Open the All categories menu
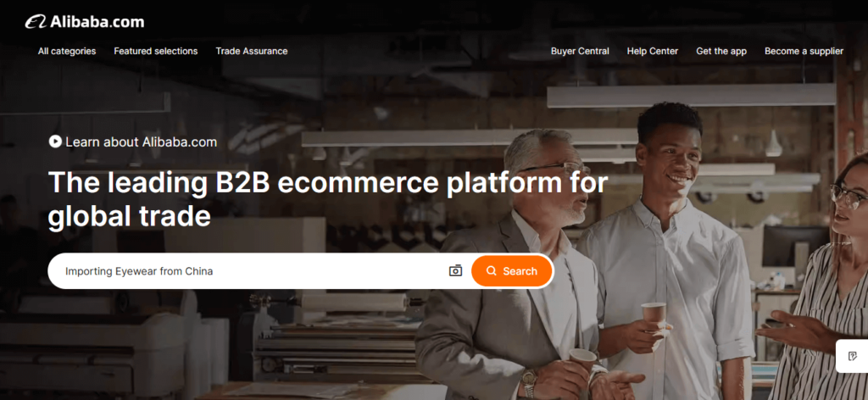Screen dimensions: 868x400 point(67,51)
